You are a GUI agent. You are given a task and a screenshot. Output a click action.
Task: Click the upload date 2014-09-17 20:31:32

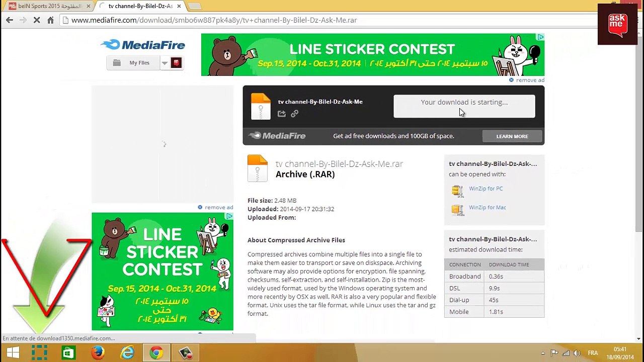[x=307, y=209]
